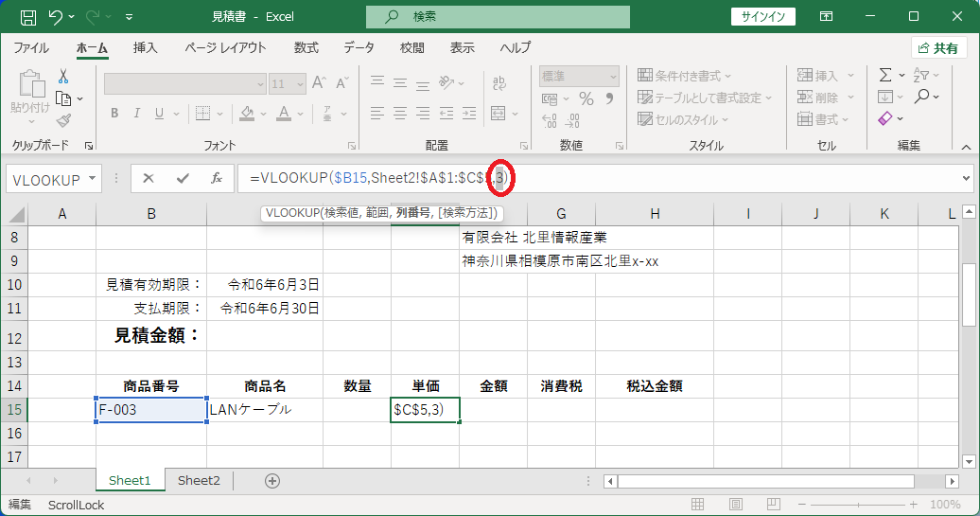Screen dimensions: 980x516
Task: Open セルのスタイル menu
Action: 683,119
